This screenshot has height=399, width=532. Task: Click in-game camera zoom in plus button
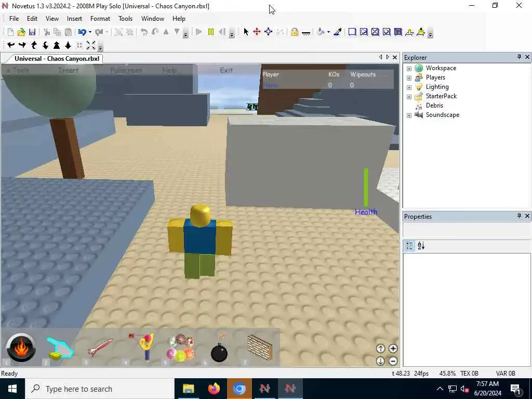pyautogui.click(x=393, y=349)
